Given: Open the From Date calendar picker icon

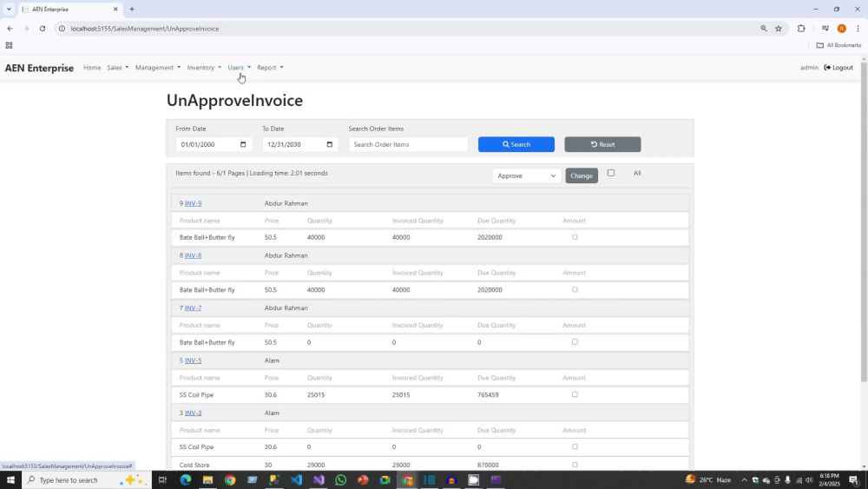Looking at the screenshot, I should pos(243,144).
